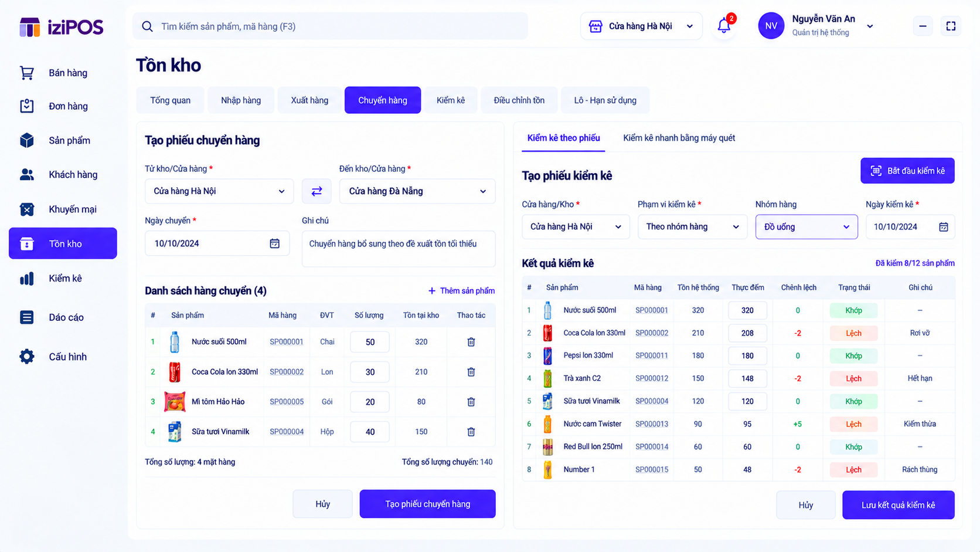Open Bán hàng in the sidebar

(x=63, y=73)
